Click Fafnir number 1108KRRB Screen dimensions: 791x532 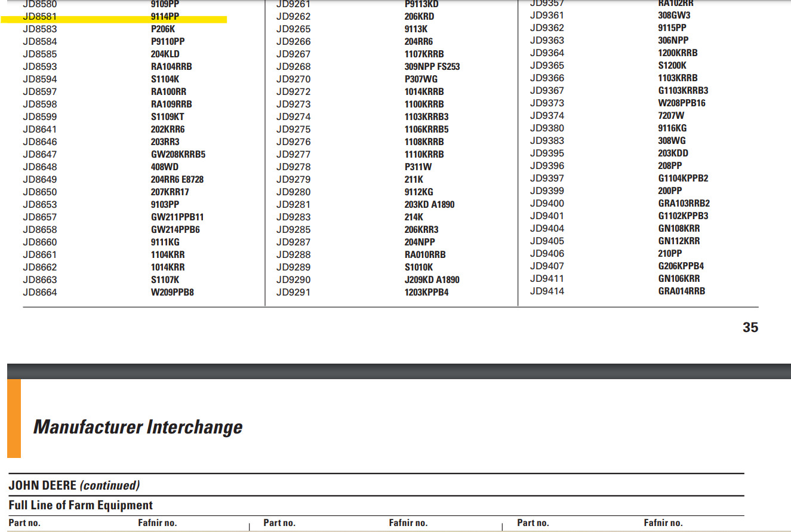point(424,142)
